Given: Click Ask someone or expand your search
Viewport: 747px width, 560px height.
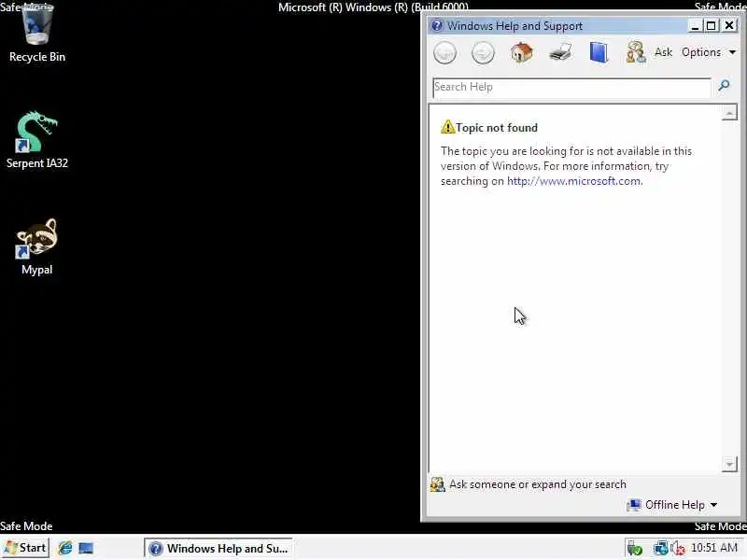Looking at the screenshot, I should [538, 484].
